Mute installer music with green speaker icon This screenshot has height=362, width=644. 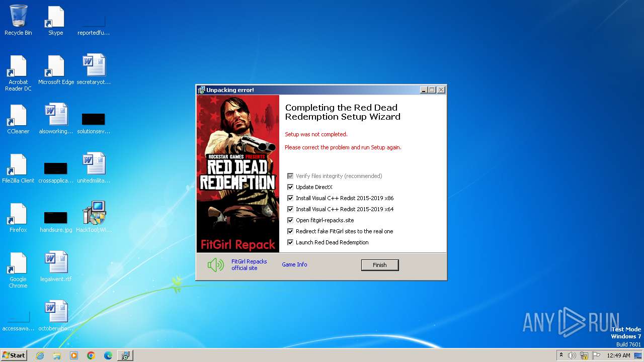(x=216, y=265)
